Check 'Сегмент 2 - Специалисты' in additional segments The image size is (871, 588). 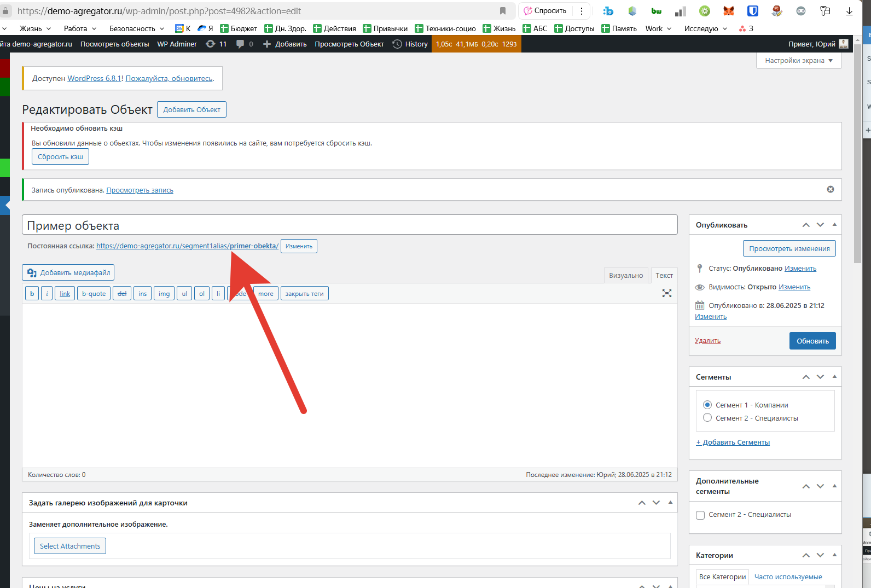click(700, 515)
